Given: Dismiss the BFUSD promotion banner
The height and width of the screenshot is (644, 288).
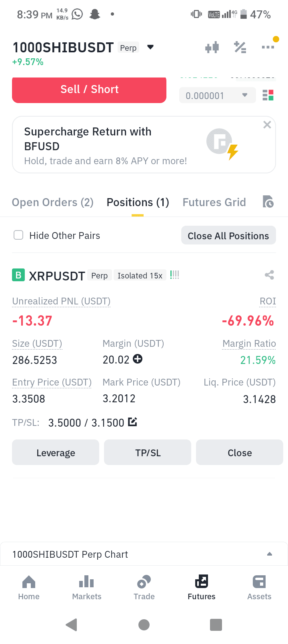Looking at the screenshot, I should click(267, 125).
